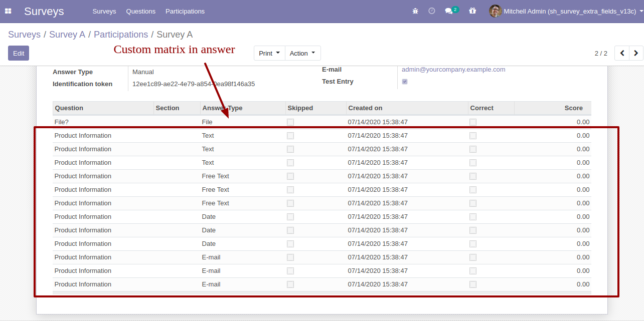
Task: Open the conversations chat icon
Action: pyautogui.click(x=449, y=11)
